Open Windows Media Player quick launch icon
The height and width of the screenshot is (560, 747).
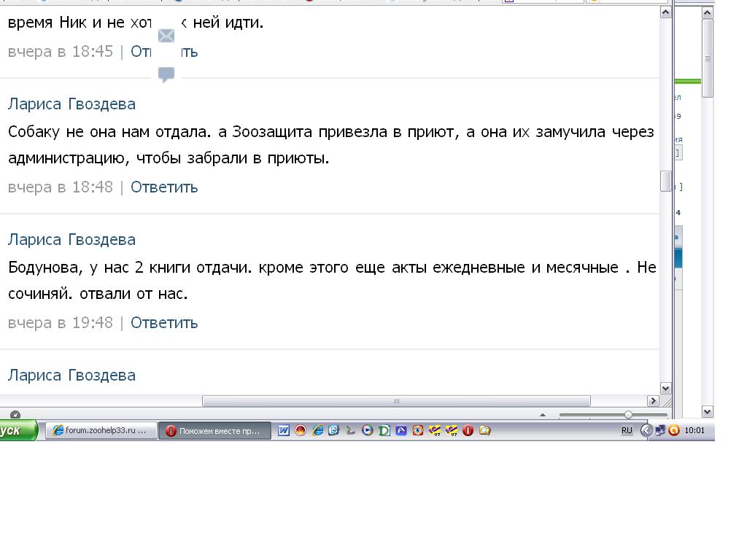(368, 430)
